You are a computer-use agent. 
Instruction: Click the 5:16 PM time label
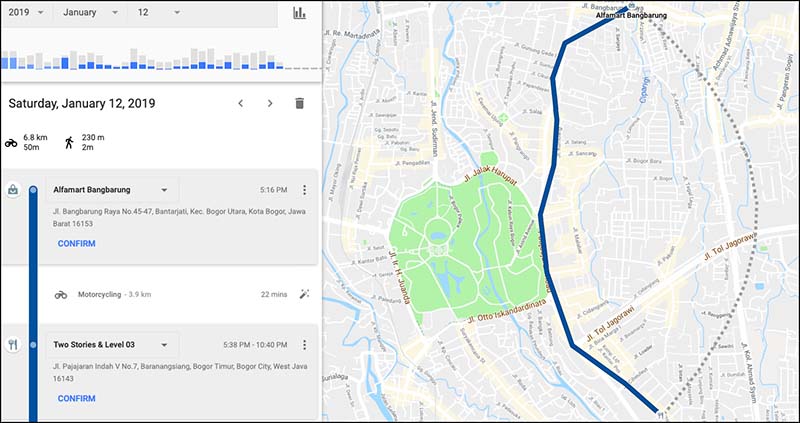tap(273, 190)
